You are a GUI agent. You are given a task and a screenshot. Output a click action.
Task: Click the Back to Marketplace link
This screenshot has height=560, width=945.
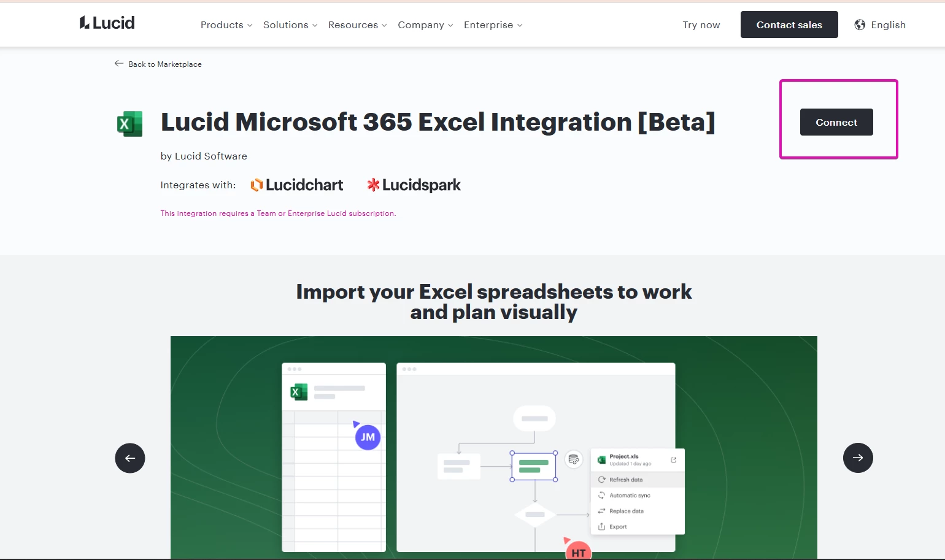pyautogui.click(x=165, y=64)
